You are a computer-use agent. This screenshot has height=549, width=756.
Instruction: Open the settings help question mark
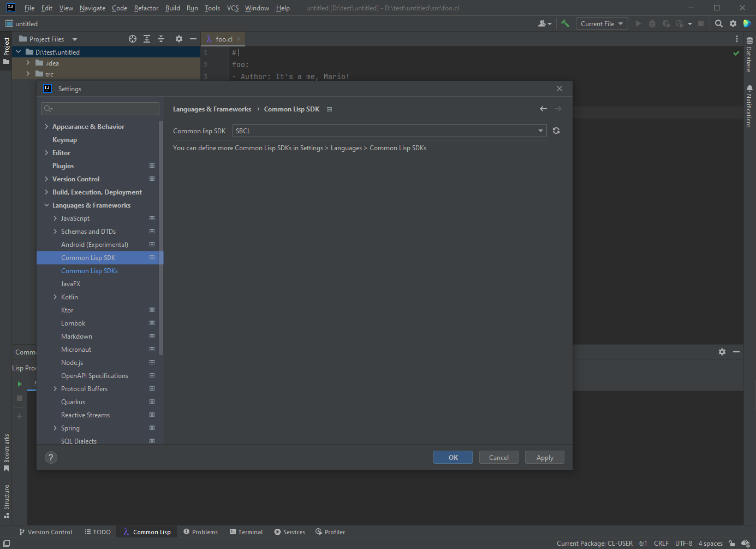pyautogui.click(x=51, y=458)
